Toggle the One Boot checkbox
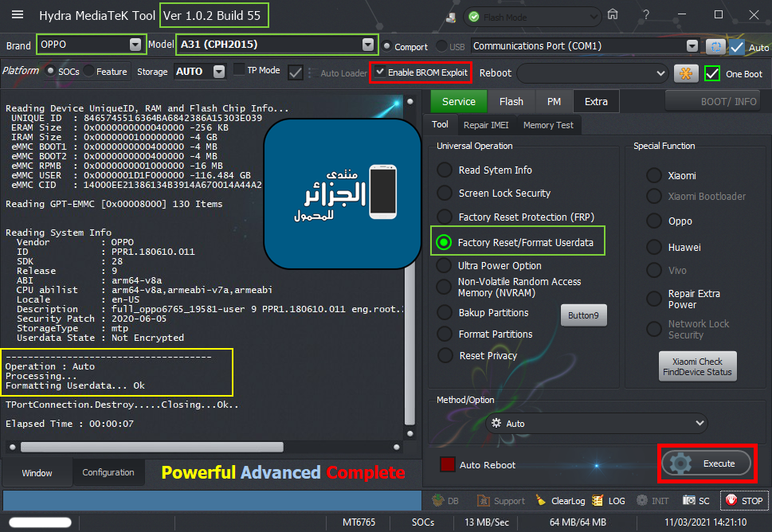 pos(712,73)
